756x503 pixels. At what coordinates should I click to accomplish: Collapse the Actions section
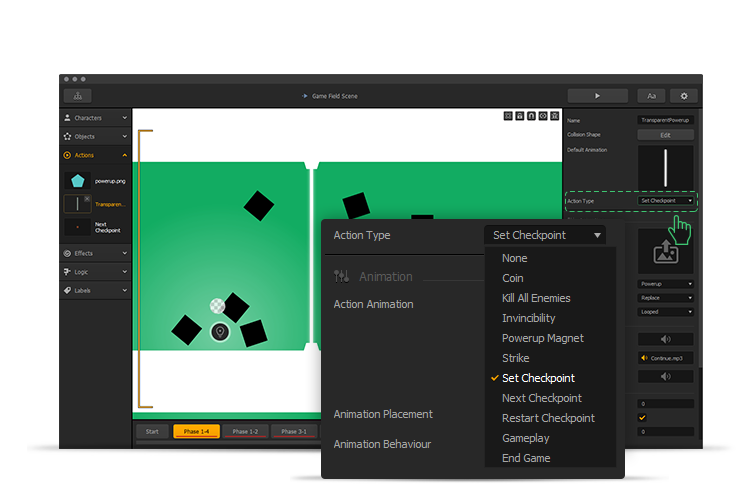coord(124,155)
